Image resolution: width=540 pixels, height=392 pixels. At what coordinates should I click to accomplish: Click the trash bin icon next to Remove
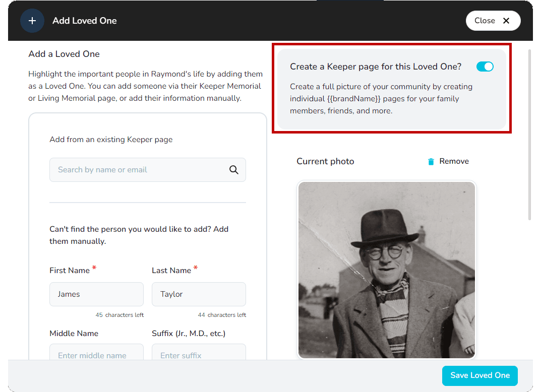[430, 161]
